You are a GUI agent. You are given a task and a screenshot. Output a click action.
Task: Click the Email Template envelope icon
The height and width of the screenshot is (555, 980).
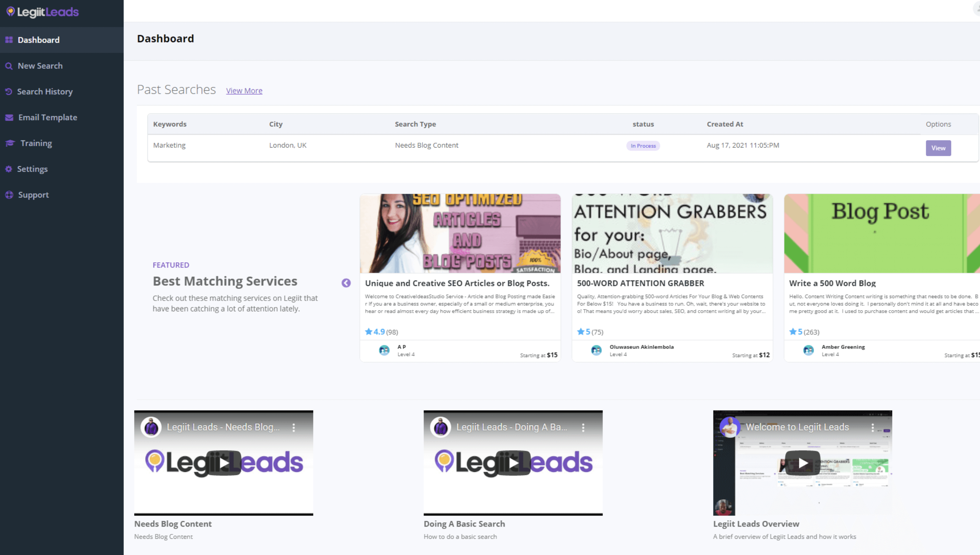tap(9, 118)
